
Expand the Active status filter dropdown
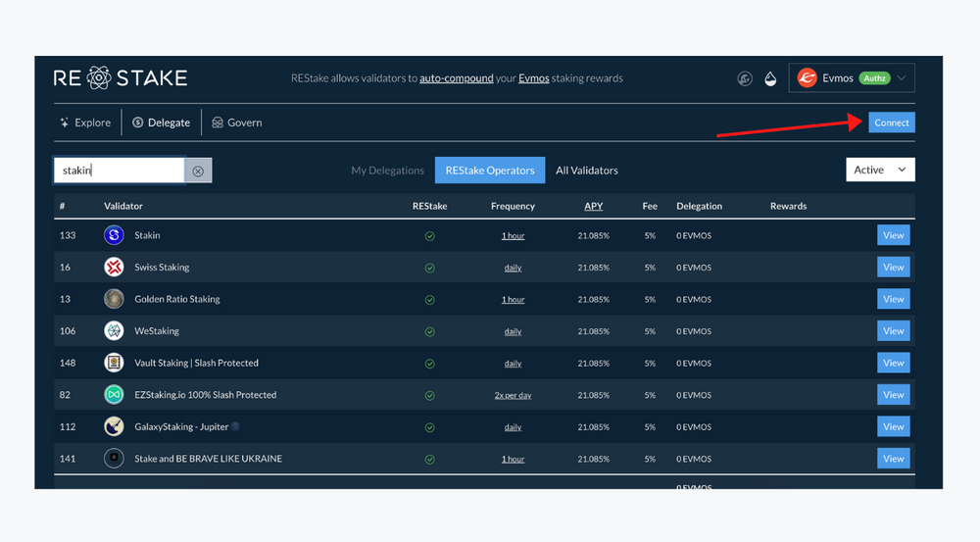tap(880, 170)
